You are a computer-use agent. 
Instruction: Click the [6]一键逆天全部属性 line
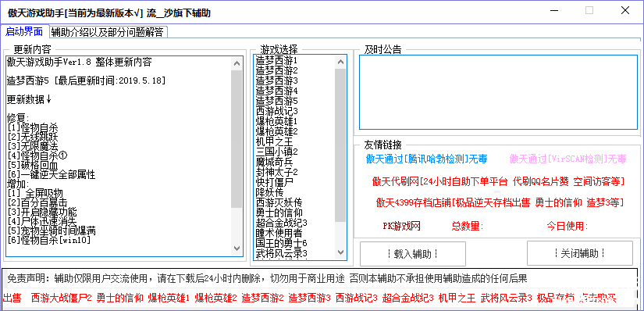tap(52, 175)
